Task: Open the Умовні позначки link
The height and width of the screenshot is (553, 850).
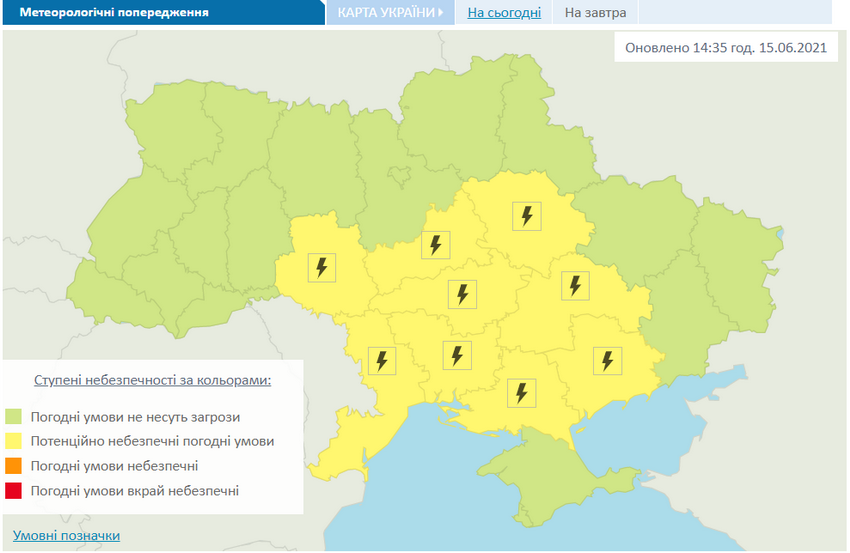Action: click(67, 535)
